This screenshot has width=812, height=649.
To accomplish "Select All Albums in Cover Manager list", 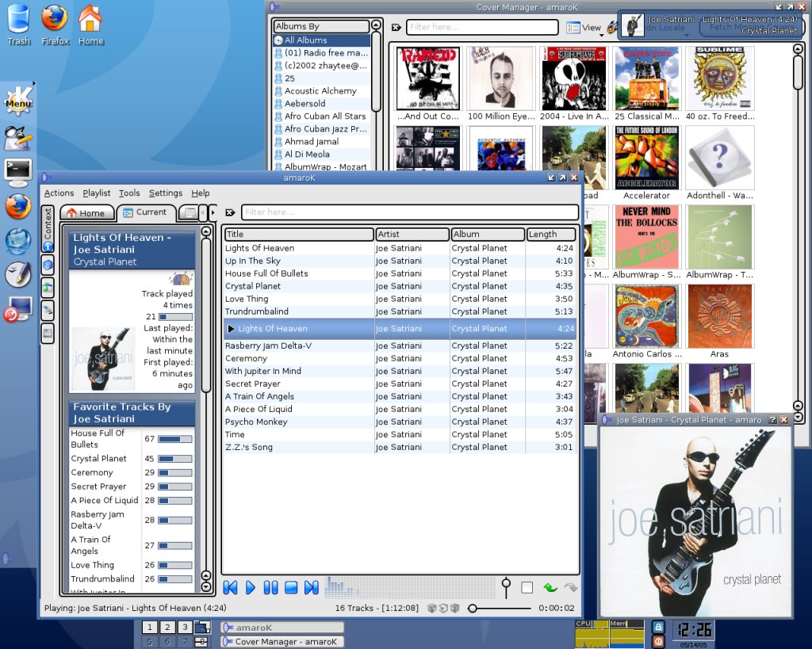I will [322, 40].
